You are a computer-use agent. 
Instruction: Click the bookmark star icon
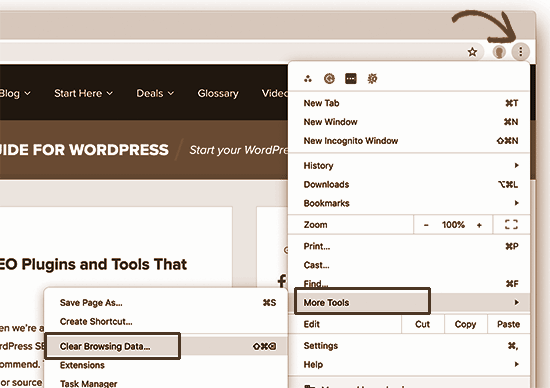(472, 52)
